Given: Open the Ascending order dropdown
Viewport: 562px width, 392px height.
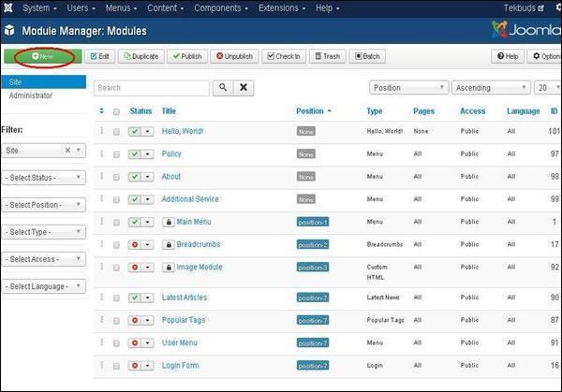Looking at the screenshot, I should (491, 88).
